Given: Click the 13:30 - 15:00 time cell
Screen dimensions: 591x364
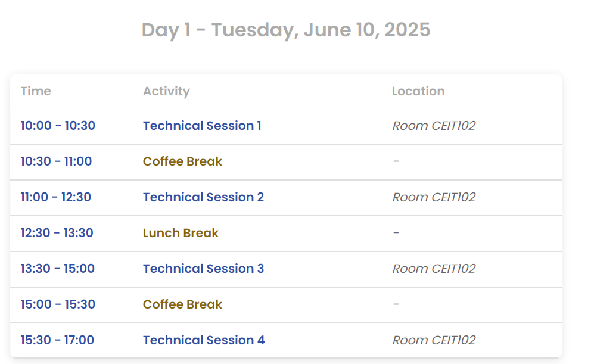Looking at the screenshot, I should tap(57, 269).
